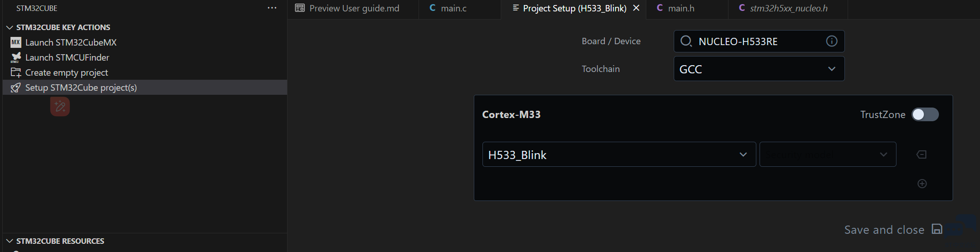Expand the H533_Blink project dropdown
980x252 pixels.
coord(619,154)
